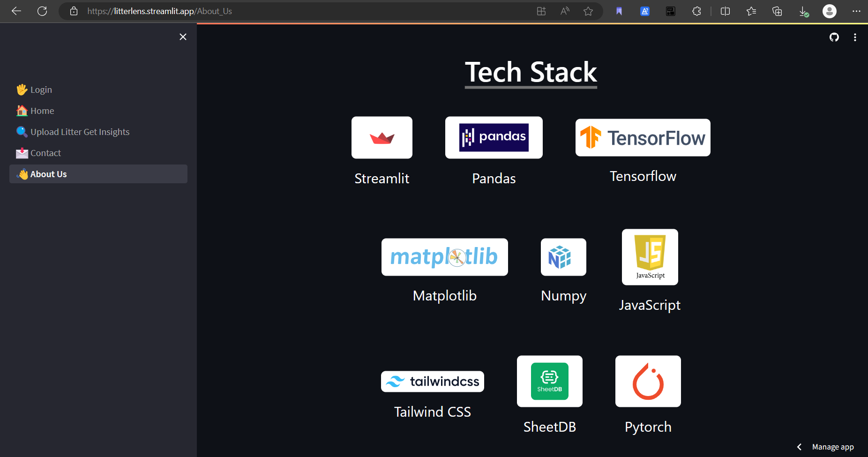868x457 pixels.
Task: Open browser Settings and more menu
Action: [856, 11]
